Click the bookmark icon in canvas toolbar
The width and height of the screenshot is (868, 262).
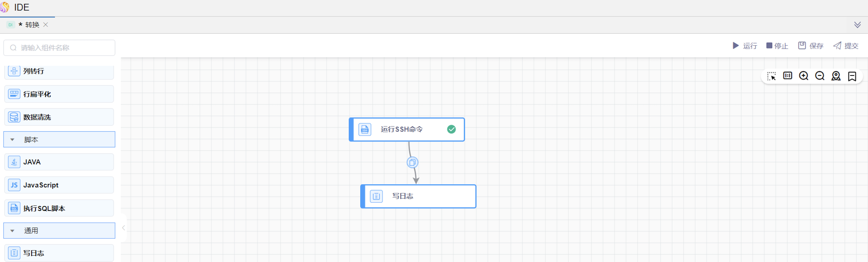852,76
